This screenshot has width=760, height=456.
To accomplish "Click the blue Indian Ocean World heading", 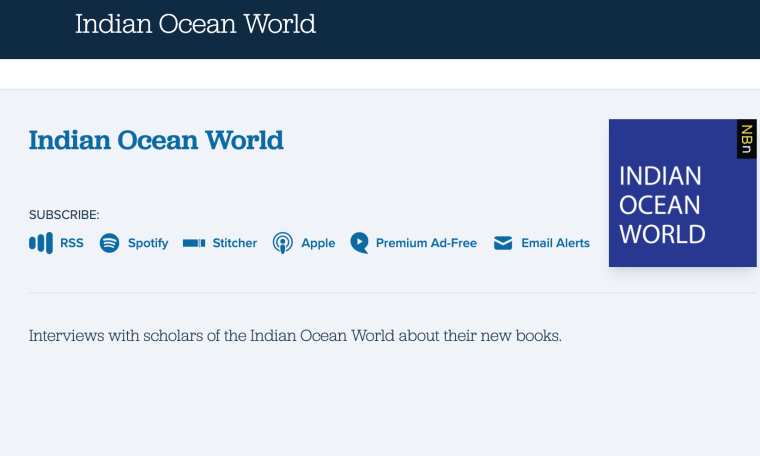I will click(156, 140).
